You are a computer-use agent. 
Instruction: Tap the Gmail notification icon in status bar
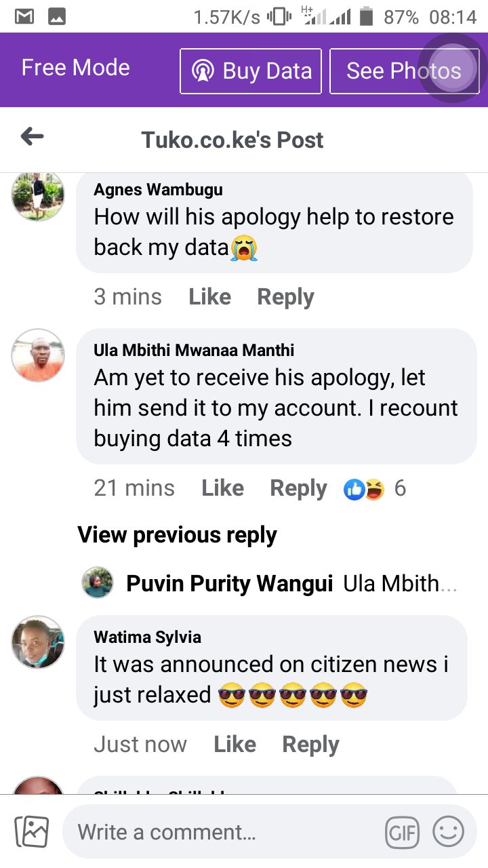click(24, 17)
